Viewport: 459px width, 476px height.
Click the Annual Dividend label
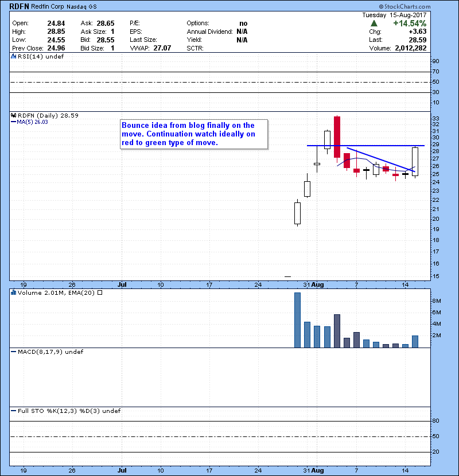(x=209, y=32)
